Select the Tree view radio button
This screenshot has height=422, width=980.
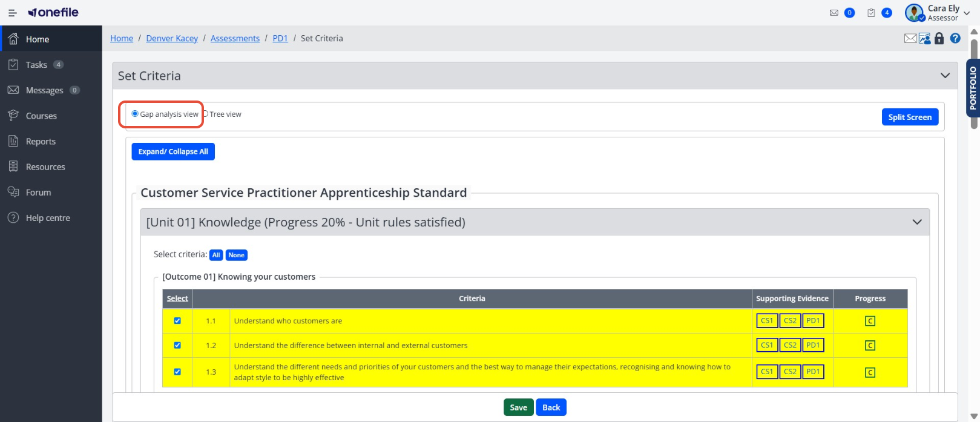click(x=206, y=114)
